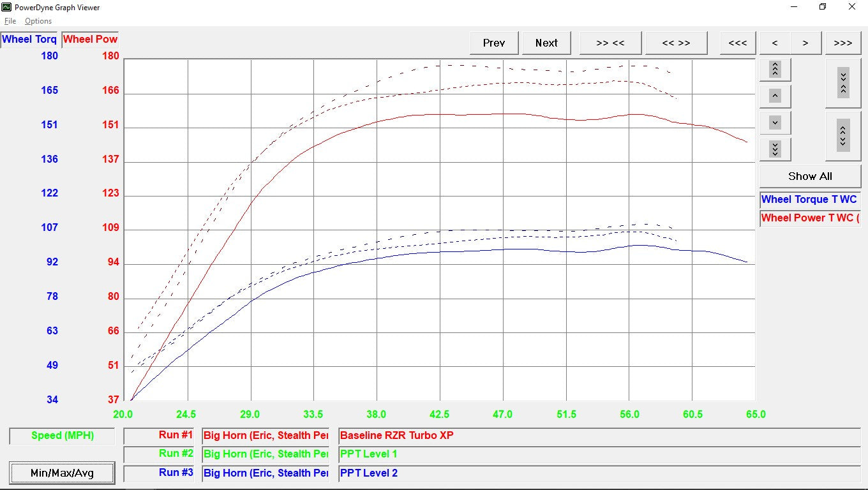The height and width of the screenshot is (490, 868).
Task: Select the Run #1 label
Action: tap(159, 436)
